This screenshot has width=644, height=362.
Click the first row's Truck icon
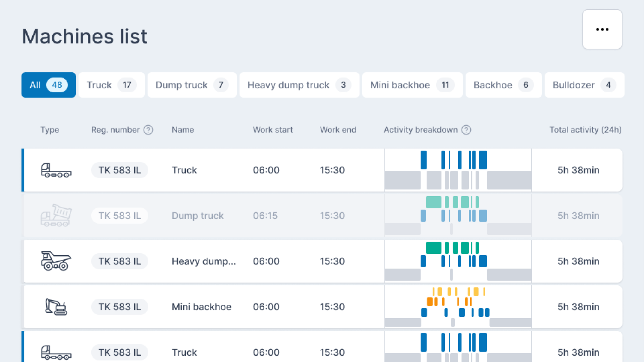[x=56, y=170]
